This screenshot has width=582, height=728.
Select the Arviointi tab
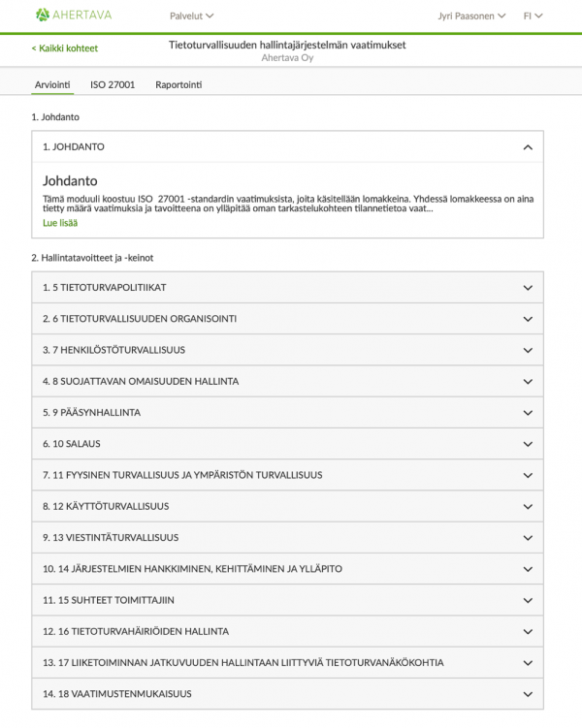point(52,85)
